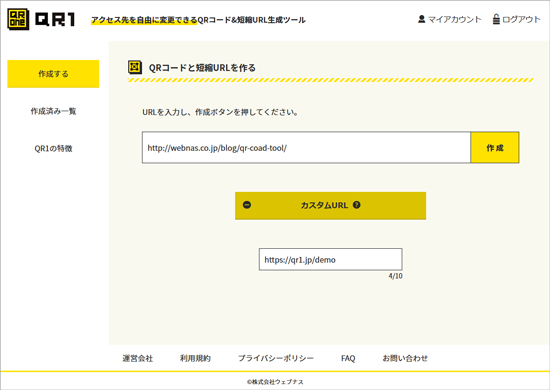The width and height of the screenshot is (550, 390).
Task: Open お問い合わせ footer link
Action: [405, 358]
